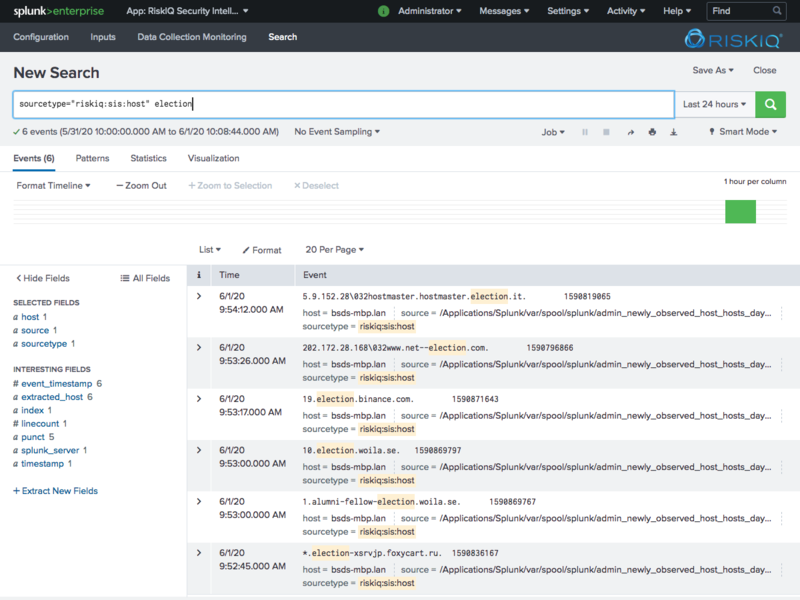
Task: Open the Save As dropdown
Action: point(713,70)
